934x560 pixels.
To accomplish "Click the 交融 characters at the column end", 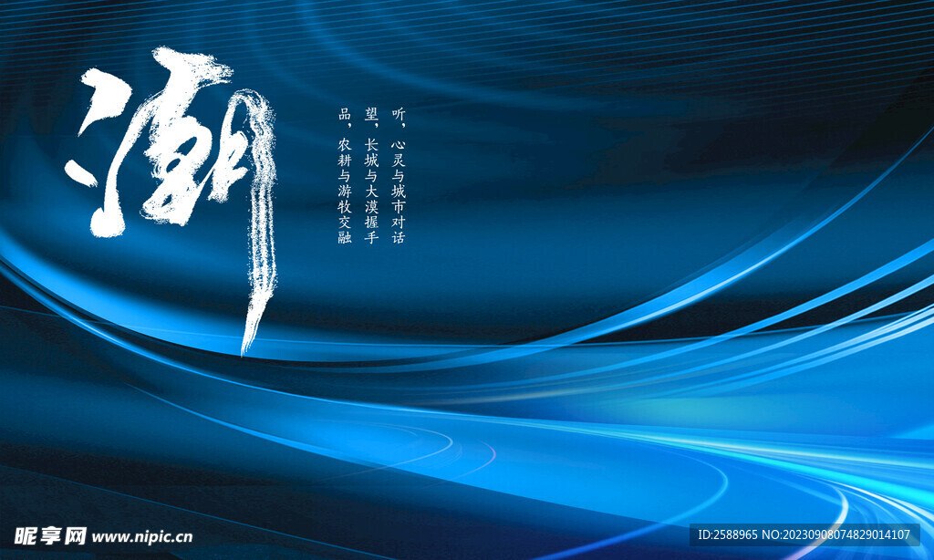I will tap(345, 229).
